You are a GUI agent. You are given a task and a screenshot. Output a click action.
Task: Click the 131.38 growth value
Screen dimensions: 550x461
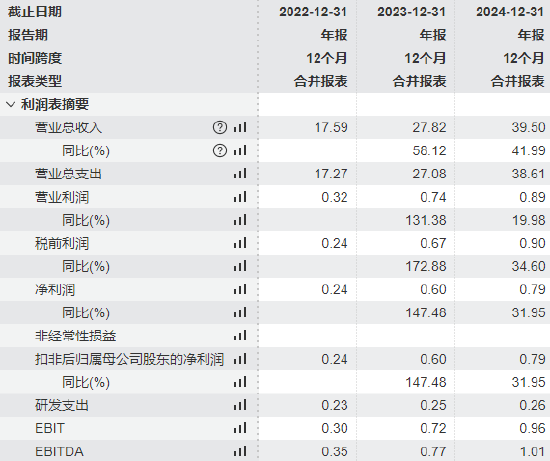point(426,220)
